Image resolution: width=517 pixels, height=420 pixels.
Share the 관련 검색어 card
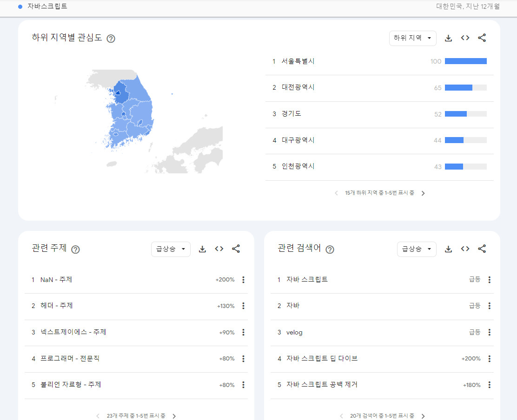coord(482,249)
